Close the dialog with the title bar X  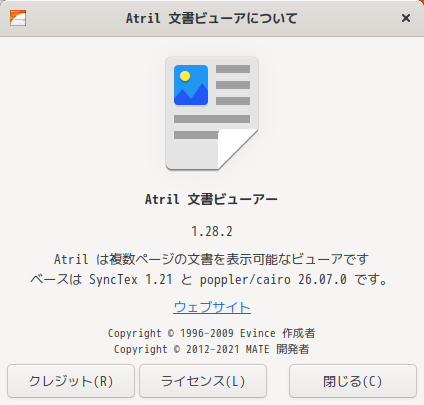coord(406,18)
